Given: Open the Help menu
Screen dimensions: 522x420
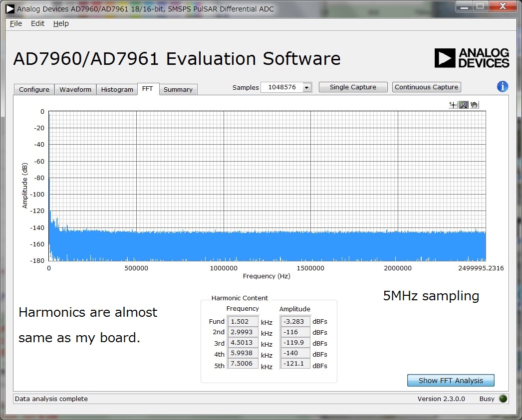Looking at the screenshot, I should [61, 23].
